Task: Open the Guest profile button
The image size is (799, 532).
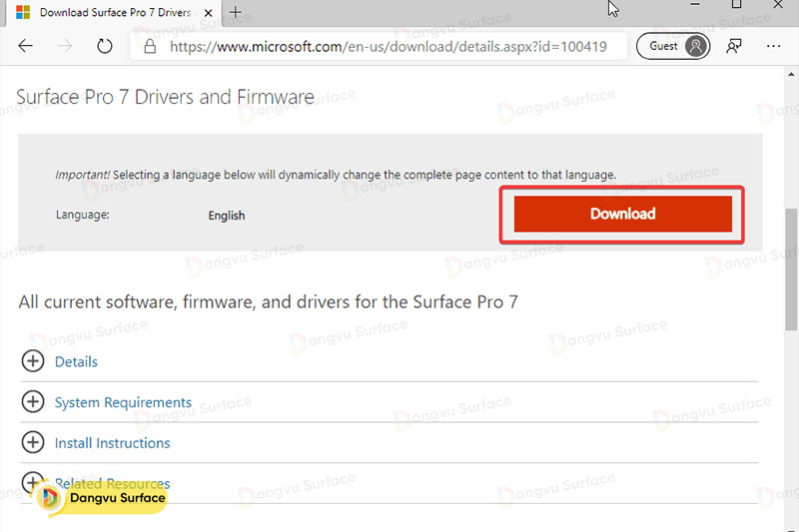Action: (673, 46)
